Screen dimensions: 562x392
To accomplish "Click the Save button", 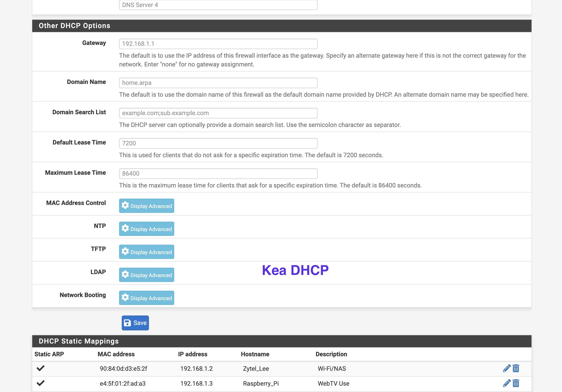I will (x=135, y=323).
